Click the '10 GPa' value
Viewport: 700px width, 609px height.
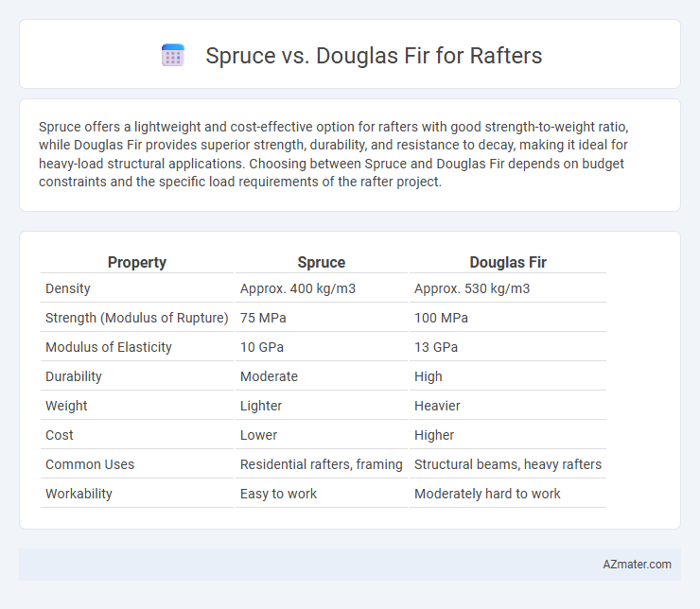point(262,347)
